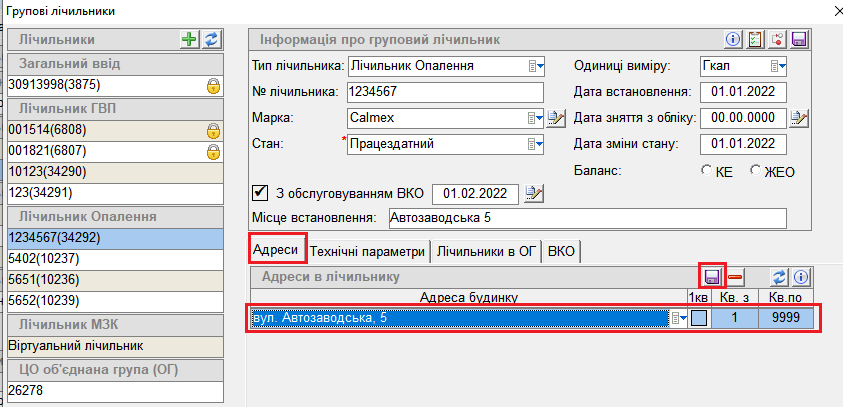
Task: Open info icon in meter information header
Action: [x=733, y=39]
